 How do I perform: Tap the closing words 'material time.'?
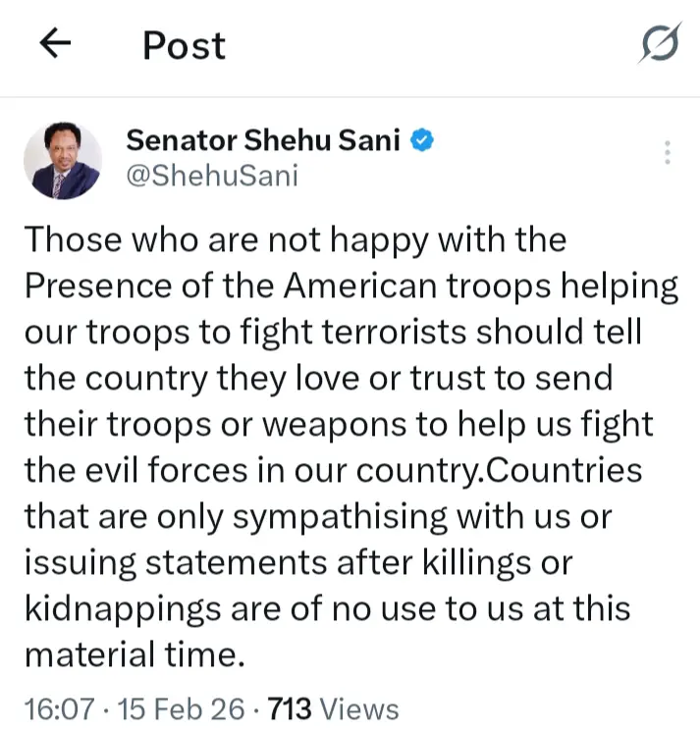point(133,654)
